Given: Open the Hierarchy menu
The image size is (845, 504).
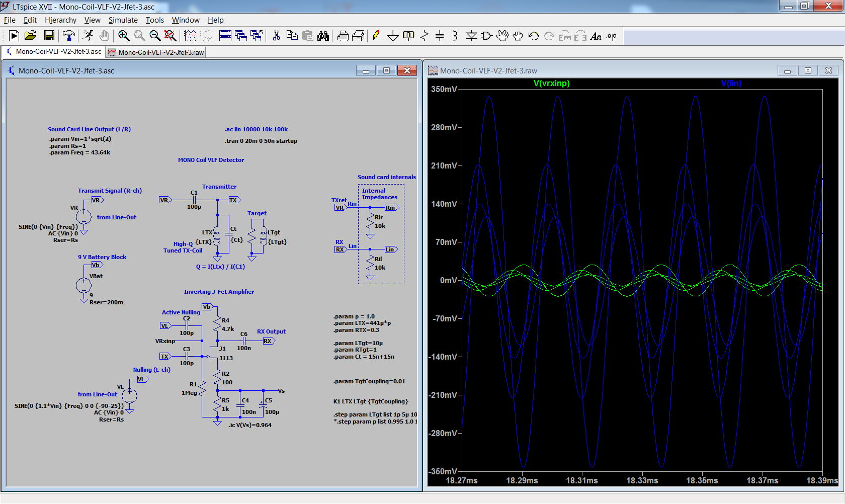Looking at the screenshot, I should 60,20.
